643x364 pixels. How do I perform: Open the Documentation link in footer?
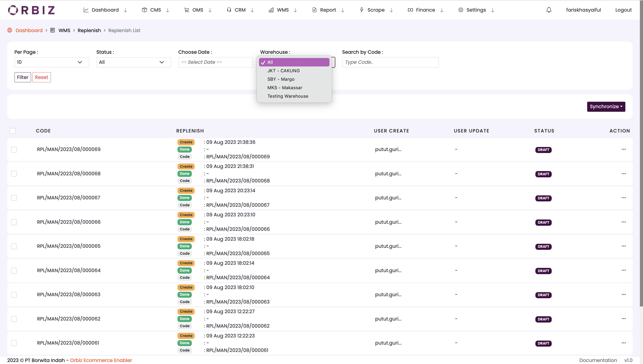(x=598, y=360)
